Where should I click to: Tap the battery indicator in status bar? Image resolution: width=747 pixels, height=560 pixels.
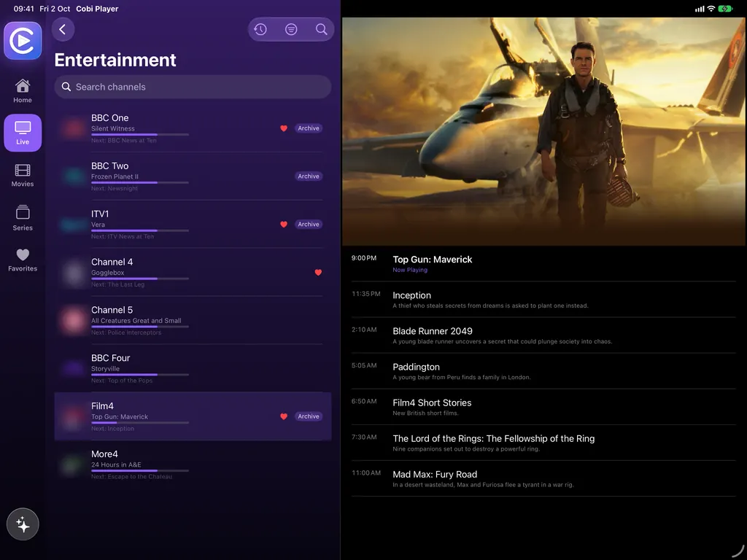click(725, 9)
